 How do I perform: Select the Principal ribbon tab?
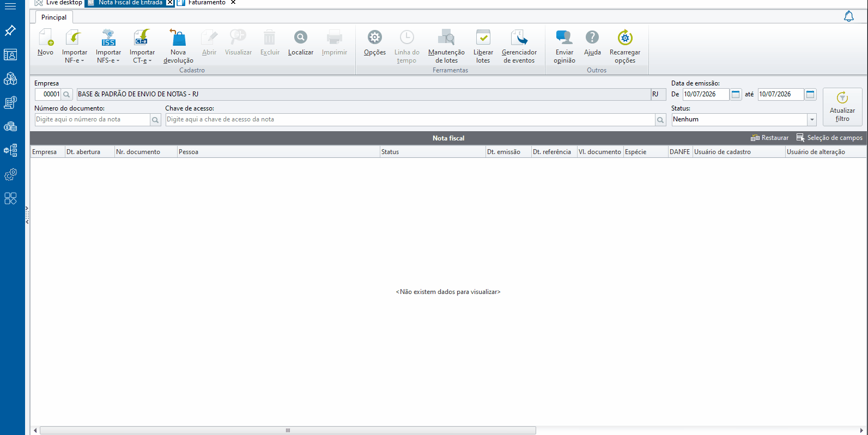tap(54, 17)
